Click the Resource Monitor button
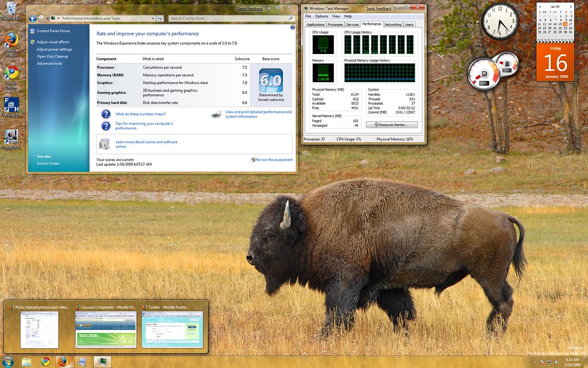Viewport: 588px width, 368px height. [x=392, y=124]
